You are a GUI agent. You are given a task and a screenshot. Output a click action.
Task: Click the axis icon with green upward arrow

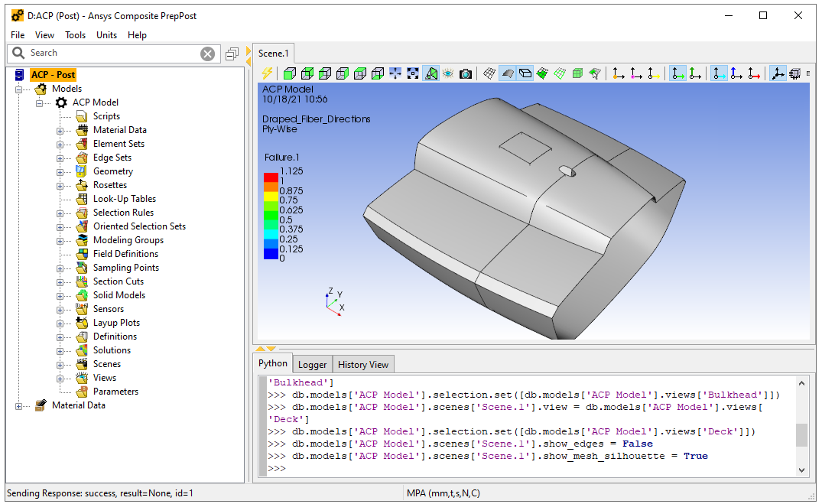[x=695, y=73]
